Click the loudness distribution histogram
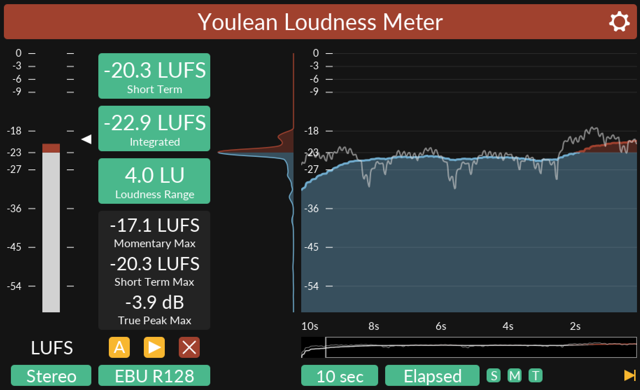The height and width of the screenshot is (390, 640). coord(257,183)
